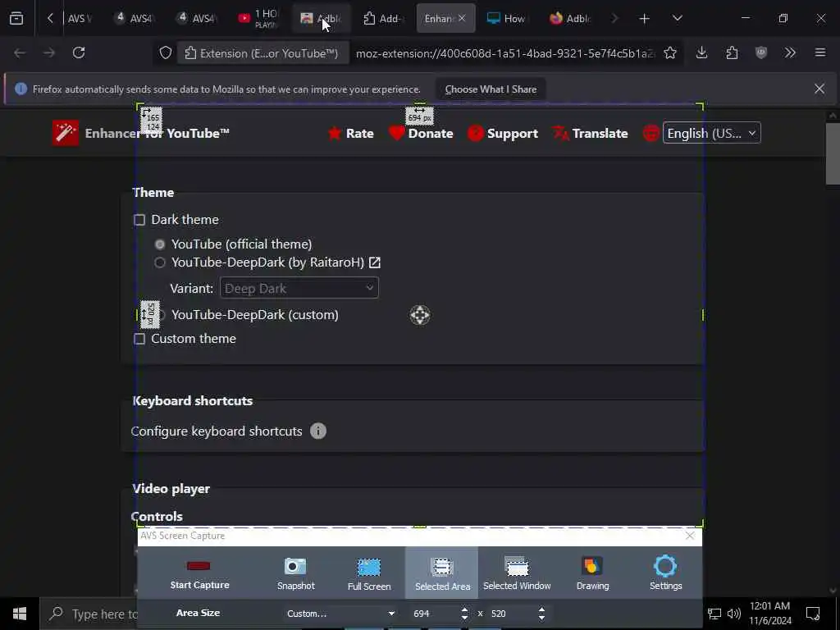
Task: Click the Start Capture record button
Action: 199,573
